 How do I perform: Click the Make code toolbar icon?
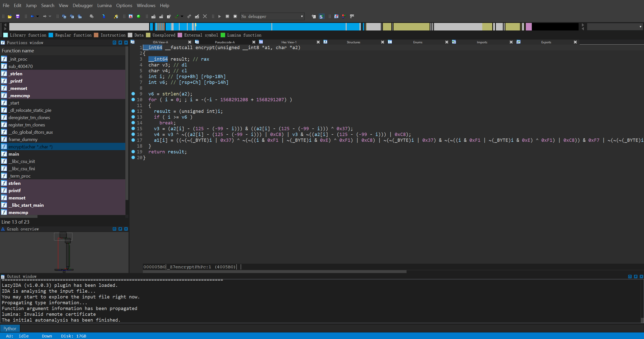pyautogui.click(x=153, y=16)
